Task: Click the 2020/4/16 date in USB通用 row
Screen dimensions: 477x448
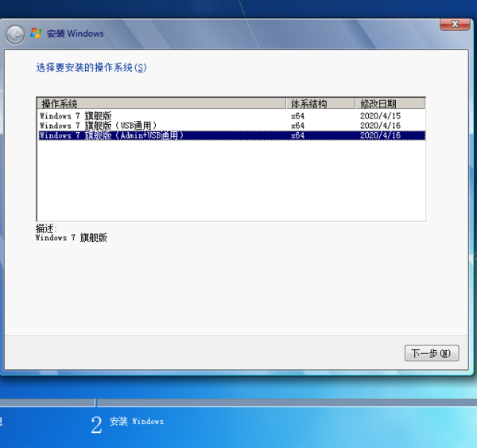Action: coord(380,125)
